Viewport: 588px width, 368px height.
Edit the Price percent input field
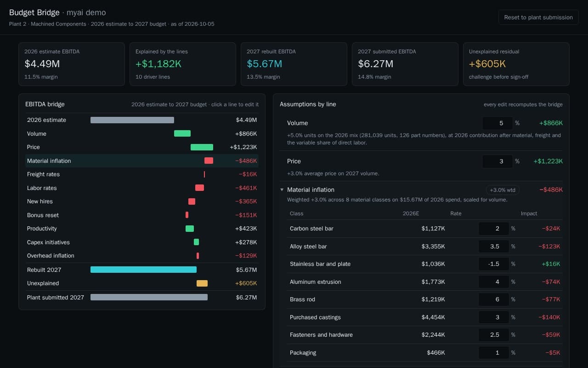[x=498, y=161]
